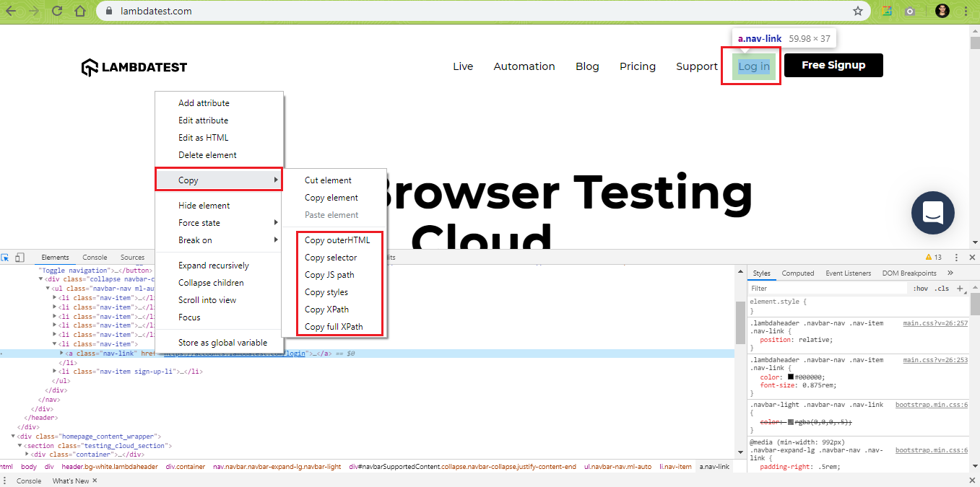Click the address bar URL
The height and width of the screenshot is (487, 980).
pos(155,11)
